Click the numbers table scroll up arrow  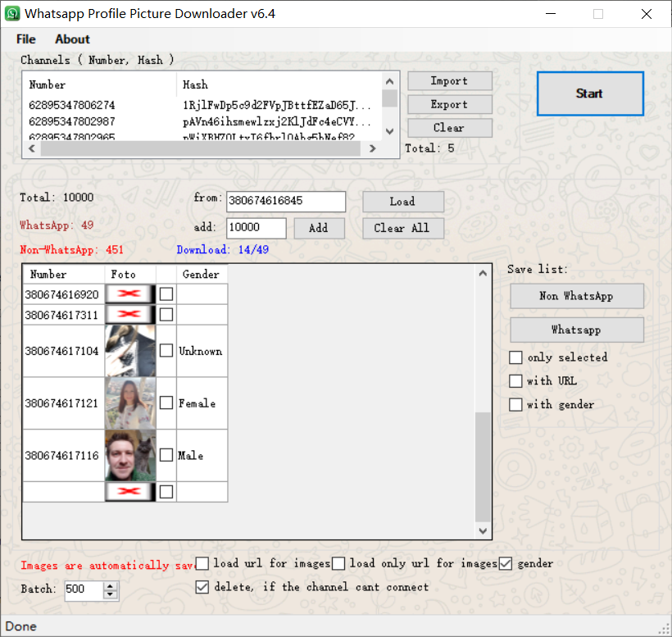click(483, 274)
